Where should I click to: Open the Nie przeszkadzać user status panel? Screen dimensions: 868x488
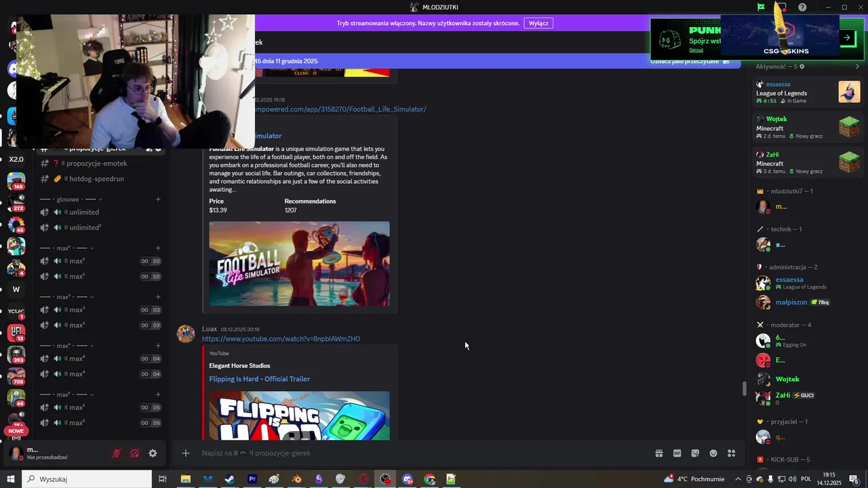54,453
